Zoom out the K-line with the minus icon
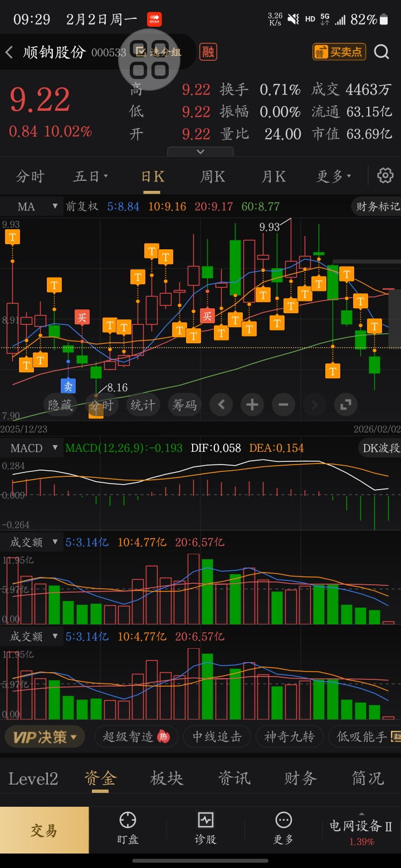Viewport: 401px width, 868px height. (x=283, y=405)
